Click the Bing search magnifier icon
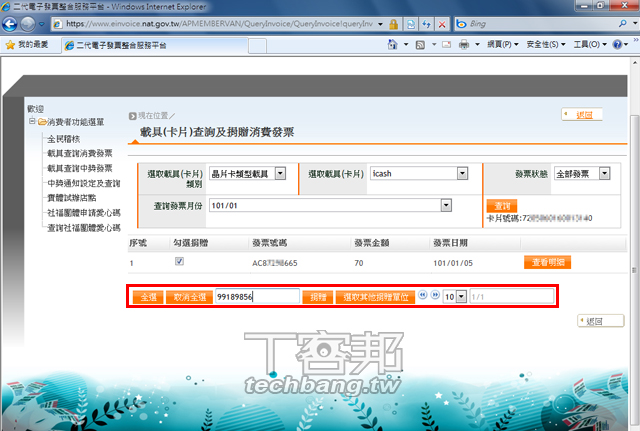 [x=622, y=24]
